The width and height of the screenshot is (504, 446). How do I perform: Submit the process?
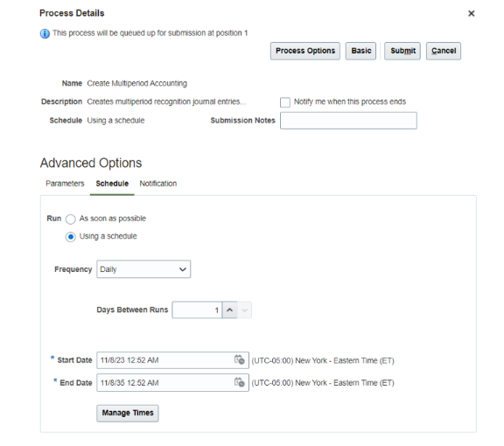point(402,51)
